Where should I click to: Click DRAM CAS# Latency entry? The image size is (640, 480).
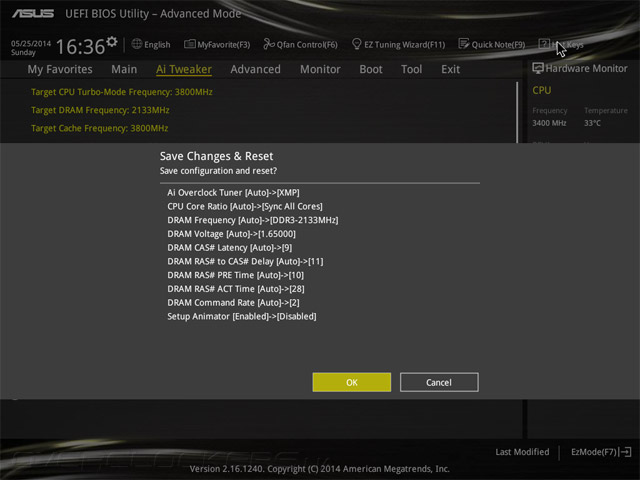click(x=229, y=248)
